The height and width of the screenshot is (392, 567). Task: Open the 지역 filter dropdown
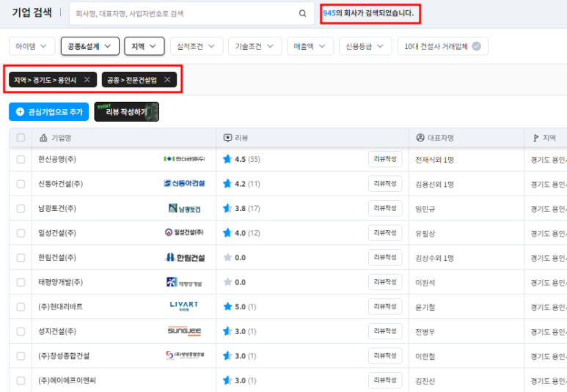click(145, 46)
